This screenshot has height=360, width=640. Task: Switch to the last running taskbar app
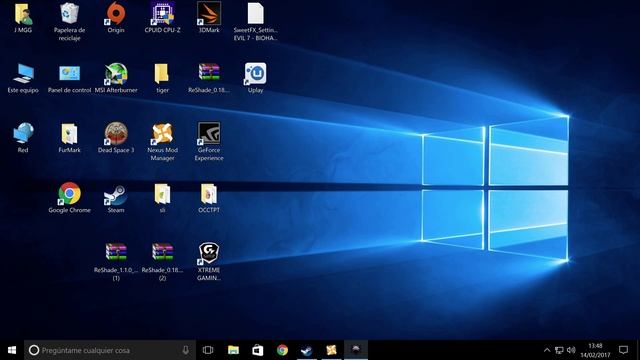coord(356,350)
